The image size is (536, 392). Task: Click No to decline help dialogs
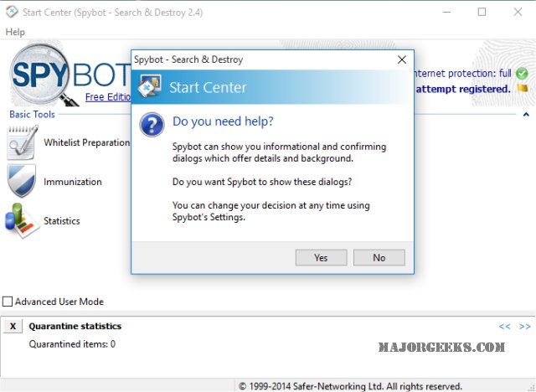379,257
